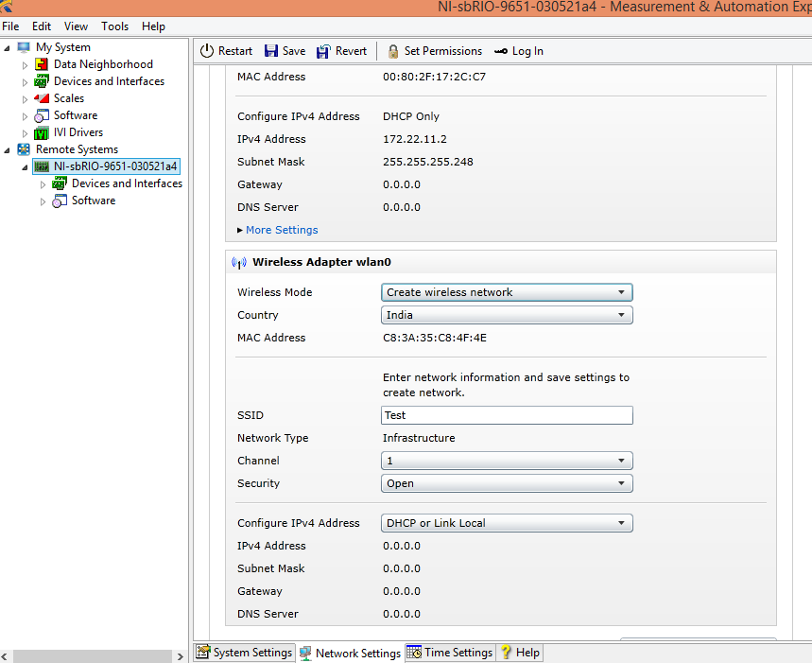The height and width of the screenshot is (663, 812).
Task: Click the Save floppy disk icon
Action: pyautogui.click(x=271, y=51)
